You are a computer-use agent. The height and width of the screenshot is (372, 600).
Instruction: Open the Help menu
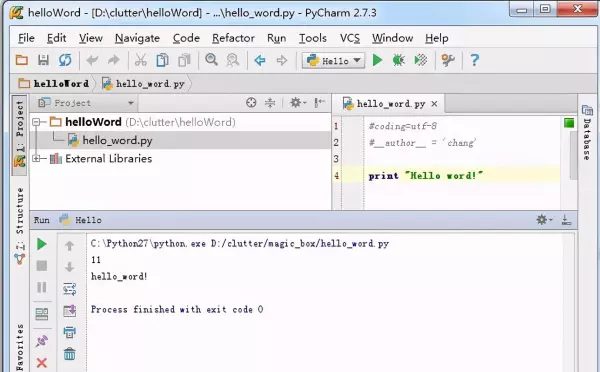(x=437, y=38)
